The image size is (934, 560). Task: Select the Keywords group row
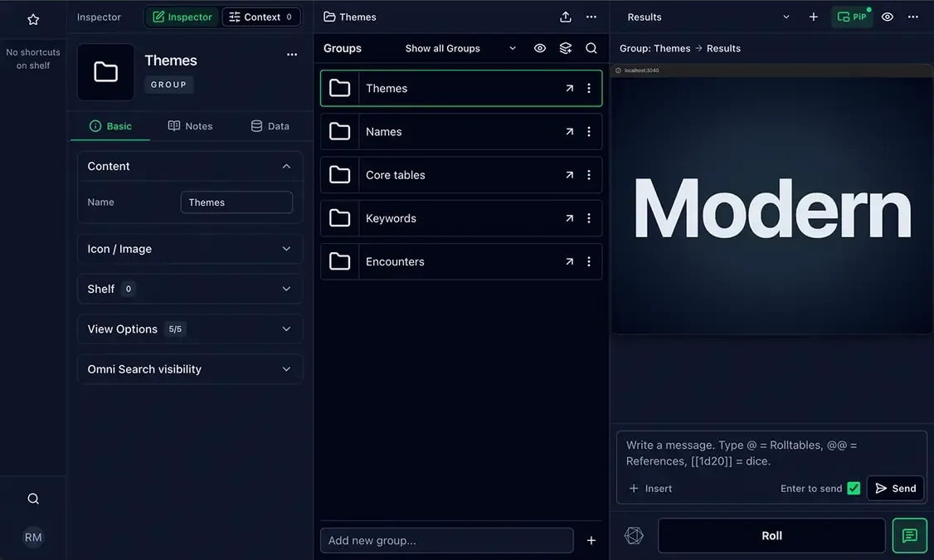click(x=461, y=219)
